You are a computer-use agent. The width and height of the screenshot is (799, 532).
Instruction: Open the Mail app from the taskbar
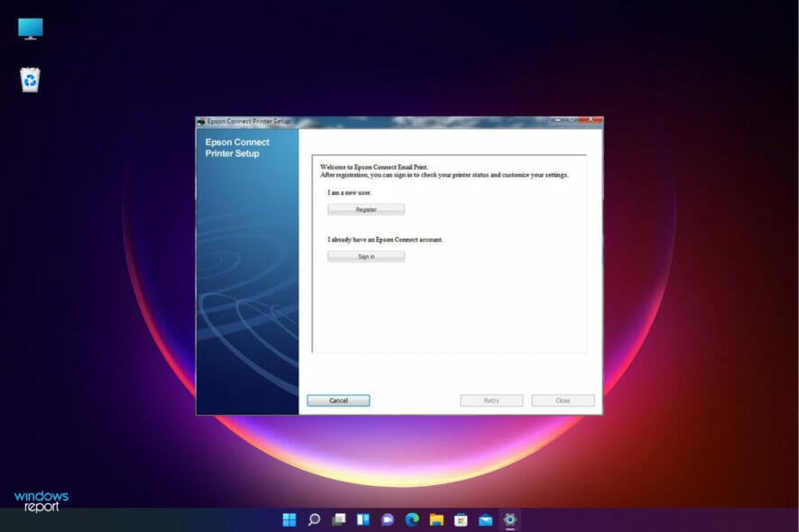[x=485, y=519]
